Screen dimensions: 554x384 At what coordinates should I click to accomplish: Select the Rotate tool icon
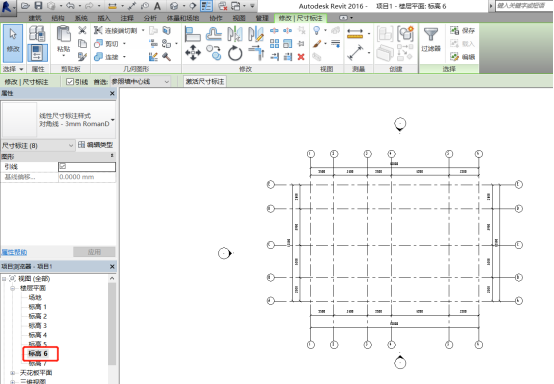pos(235,53)
